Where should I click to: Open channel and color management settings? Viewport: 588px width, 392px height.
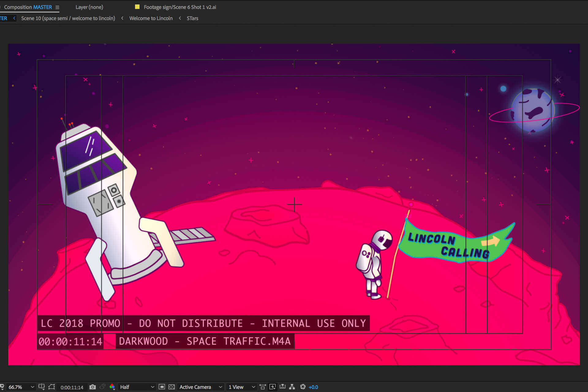pyautogui.click(x=112, y=387)
